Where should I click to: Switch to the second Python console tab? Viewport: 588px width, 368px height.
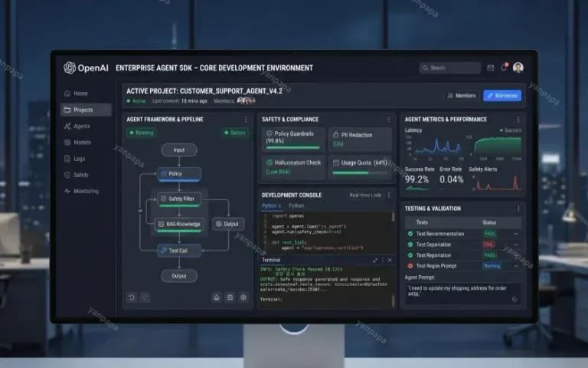point(296,205)
